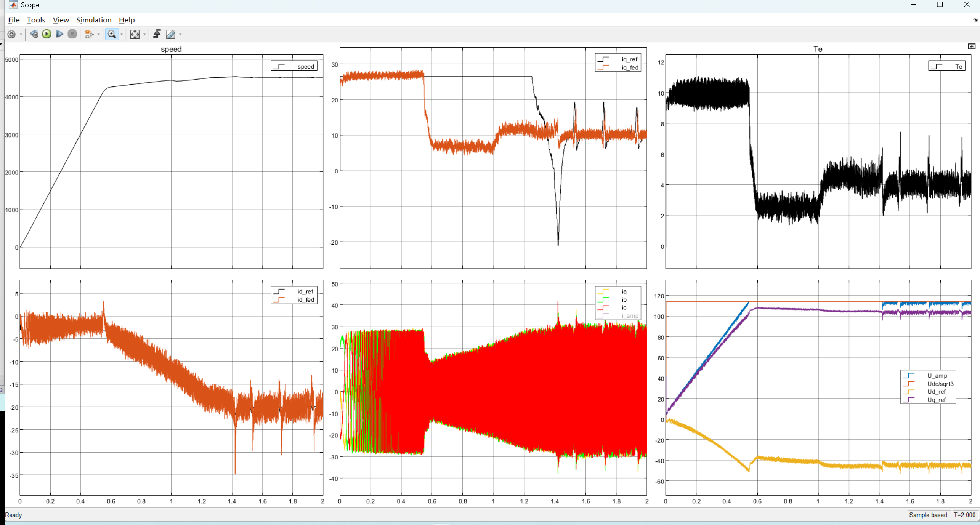
Task: Stop the simulation
Action: (x=72, y=34)
